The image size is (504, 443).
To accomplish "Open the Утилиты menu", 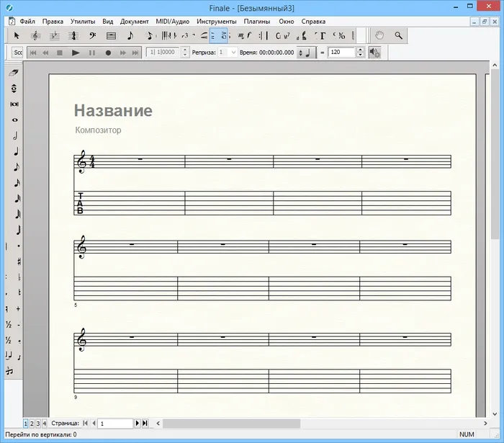I will click(x=83, y=22).
